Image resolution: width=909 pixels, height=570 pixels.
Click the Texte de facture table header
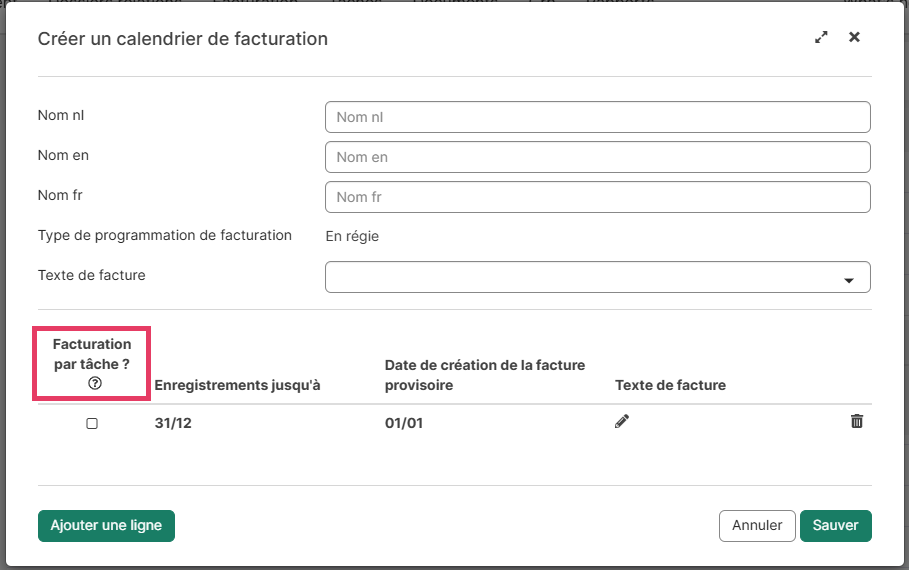pos(670,385)
